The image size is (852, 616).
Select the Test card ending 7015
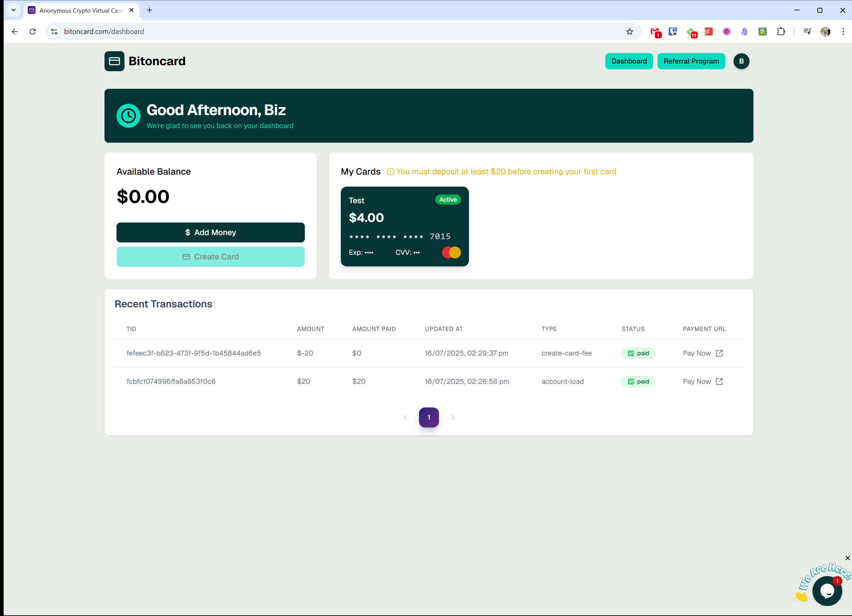(x=404, y=227)
